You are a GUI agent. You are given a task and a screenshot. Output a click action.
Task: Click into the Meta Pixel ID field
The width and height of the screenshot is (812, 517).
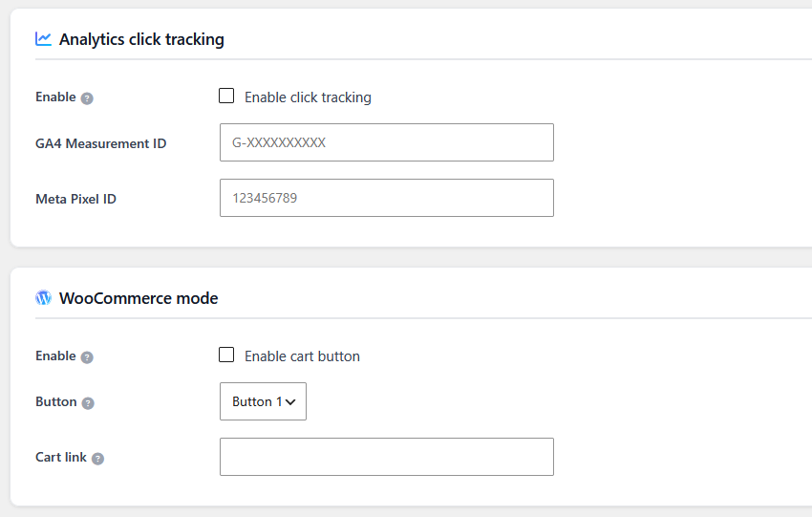tap(387, 198)
